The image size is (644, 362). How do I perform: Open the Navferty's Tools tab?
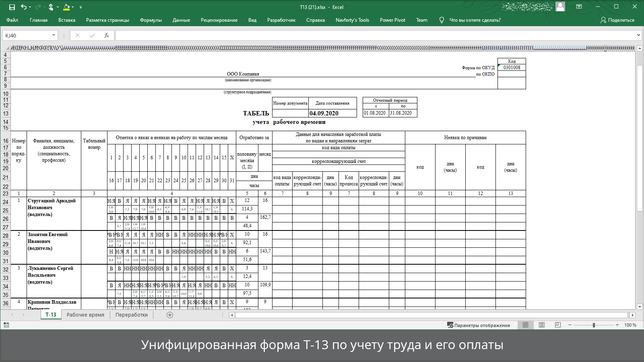pyautogui.click(x=352, y=20)
